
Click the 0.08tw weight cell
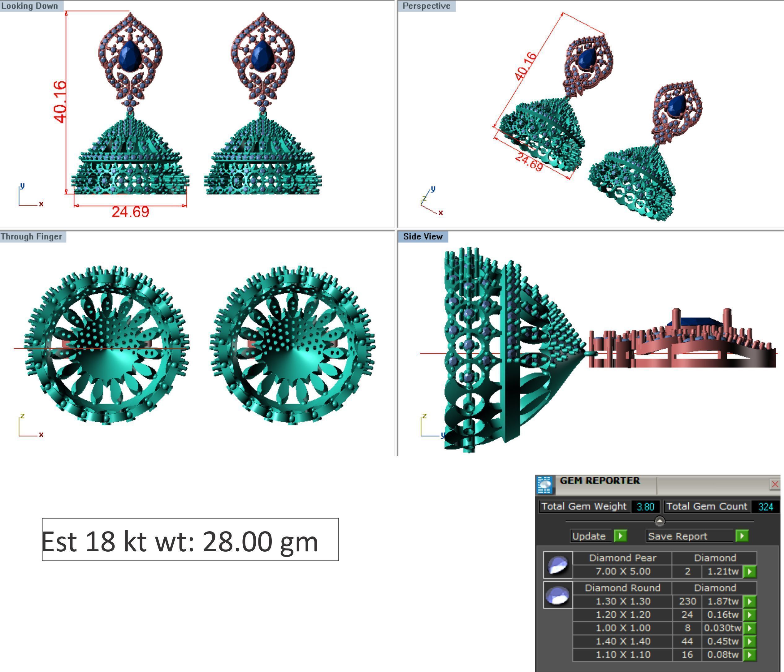[722, 654]
